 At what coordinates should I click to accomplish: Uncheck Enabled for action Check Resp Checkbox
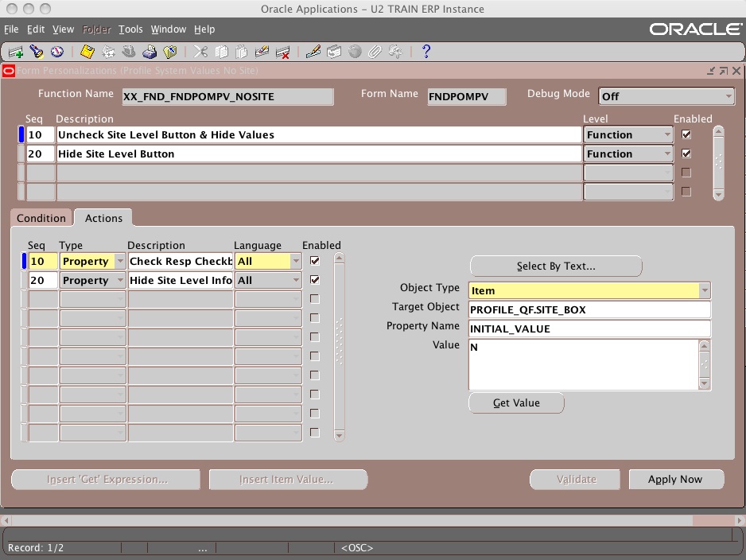(314, 261)
